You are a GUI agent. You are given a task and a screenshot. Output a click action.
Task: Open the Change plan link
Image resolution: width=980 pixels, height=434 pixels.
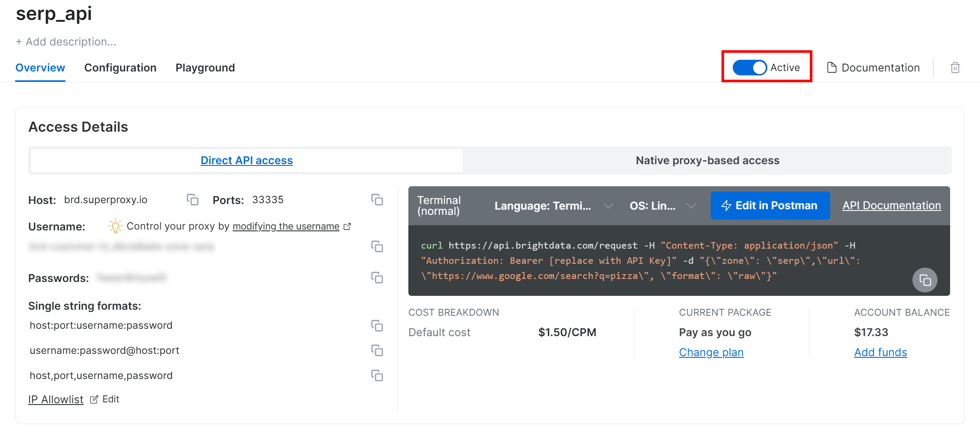[x=711, y=352]
